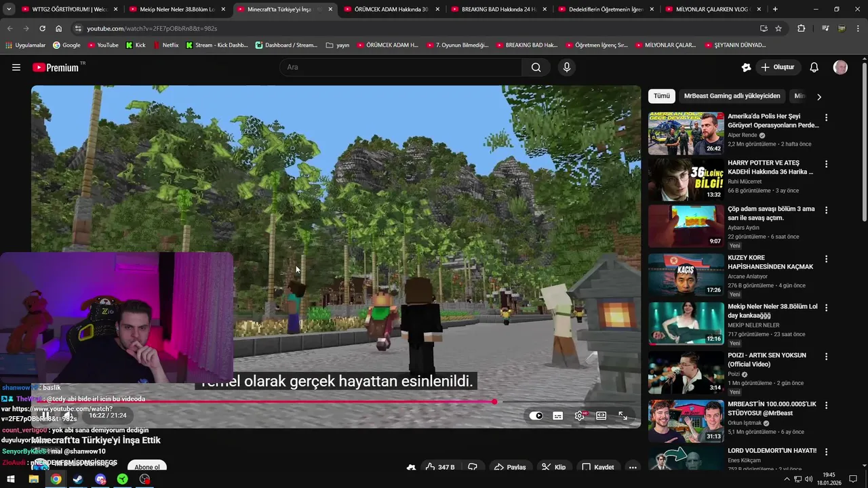The height and width of the screenshot is (488, 868).
Task: Select MrBeast Gaming adlı yükleyiciden chip
Action: [x=732, y=96]
